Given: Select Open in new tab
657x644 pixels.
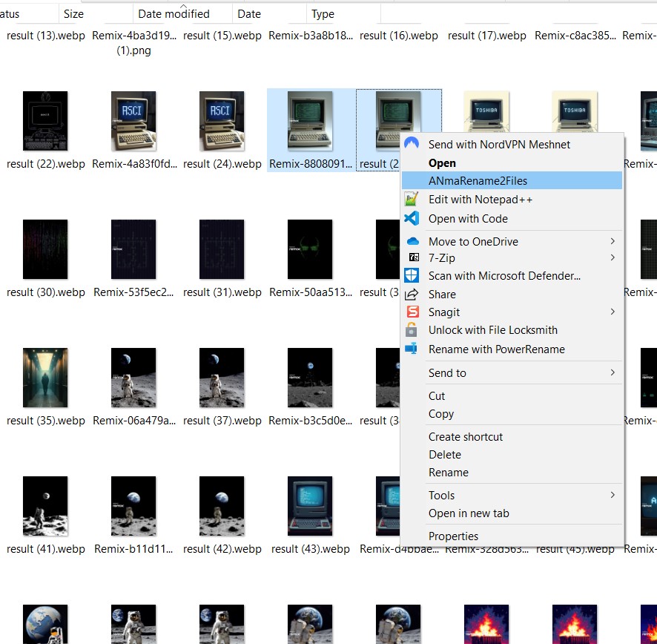Looking at the screenshot, I should coord(469,513).
